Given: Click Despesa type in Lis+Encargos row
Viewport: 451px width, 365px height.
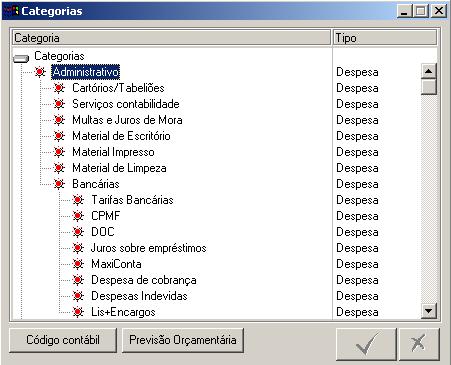Looking at the screenshot, I should (357, 312).
